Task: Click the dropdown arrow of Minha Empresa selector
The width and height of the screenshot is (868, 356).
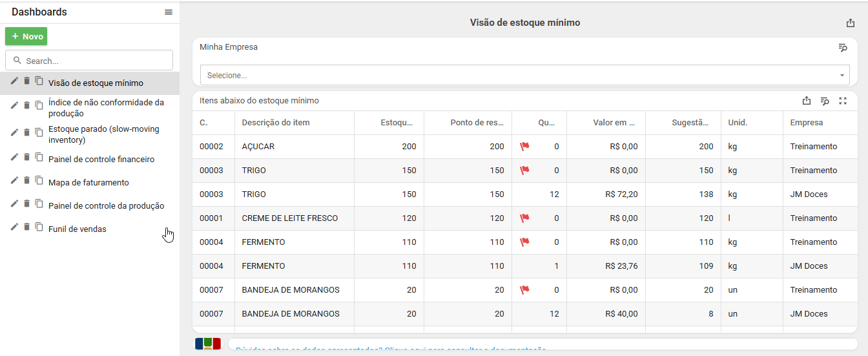Action: 842,76
